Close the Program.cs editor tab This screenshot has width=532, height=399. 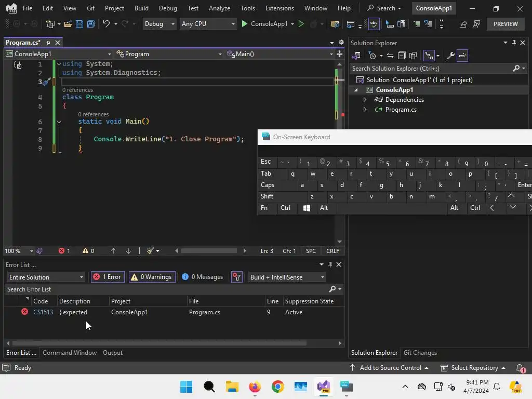click(x=58, y=43)
